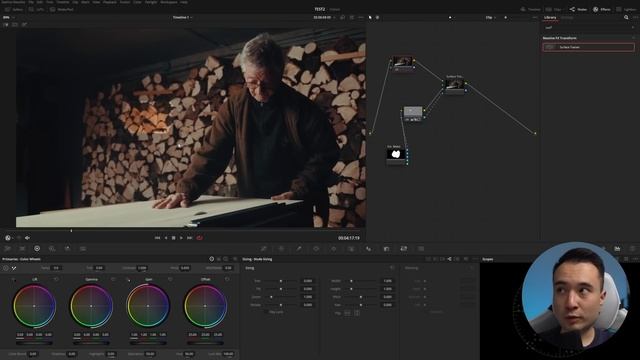This screenshot has height=360, width=640.
Task: Jump to the last frame
Action: [x=189, y=238]
